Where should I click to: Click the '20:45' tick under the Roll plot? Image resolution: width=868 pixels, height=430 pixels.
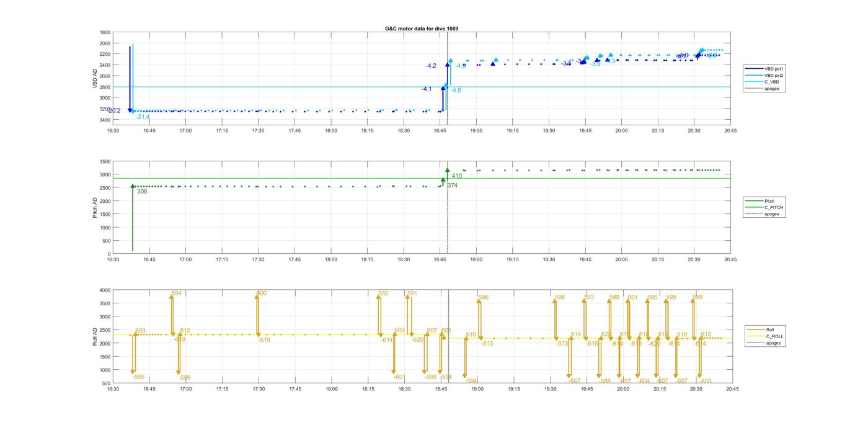coord(732,389)
